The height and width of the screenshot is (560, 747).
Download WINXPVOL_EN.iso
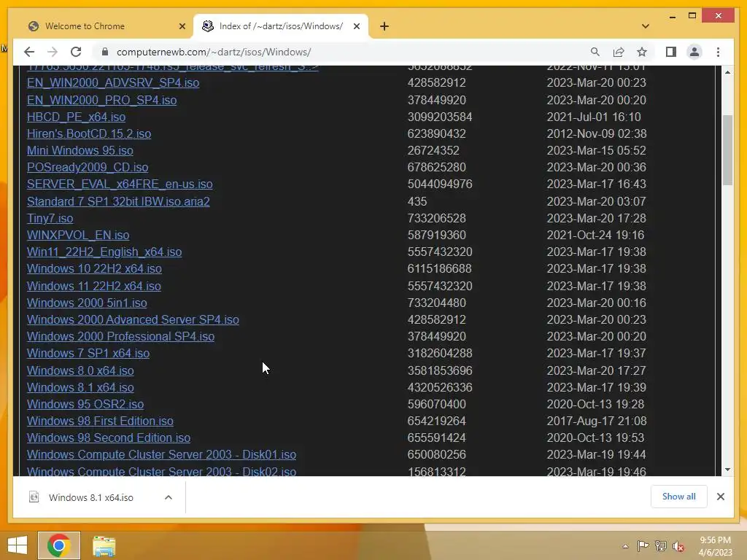(78, 235)
